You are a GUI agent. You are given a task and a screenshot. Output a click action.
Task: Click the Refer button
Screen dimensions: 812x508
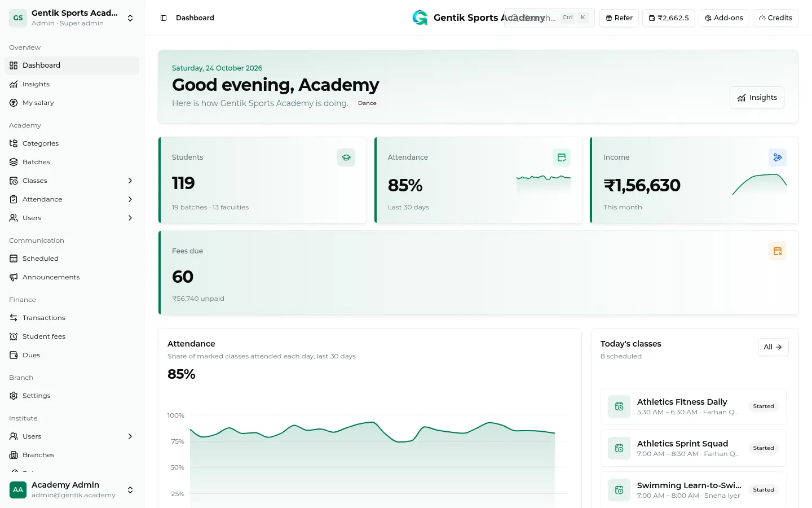[619, 18]
